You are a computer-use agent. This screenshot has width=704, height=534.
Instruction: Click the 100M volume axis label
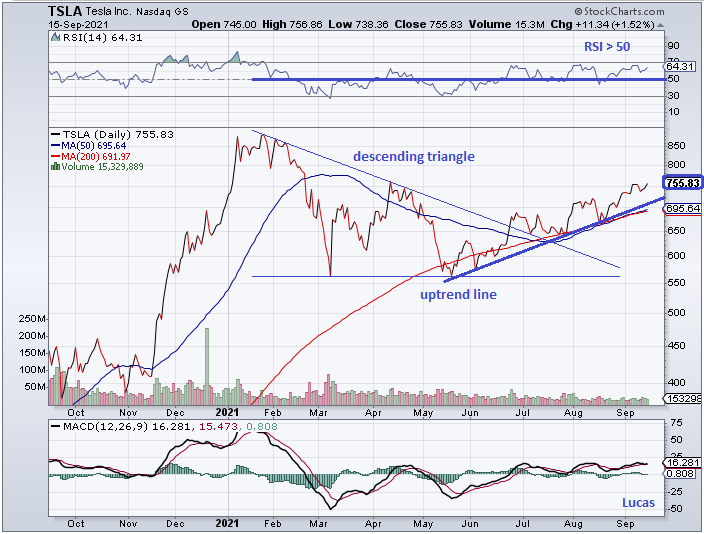pyautogui.click(x=32, y=370)
